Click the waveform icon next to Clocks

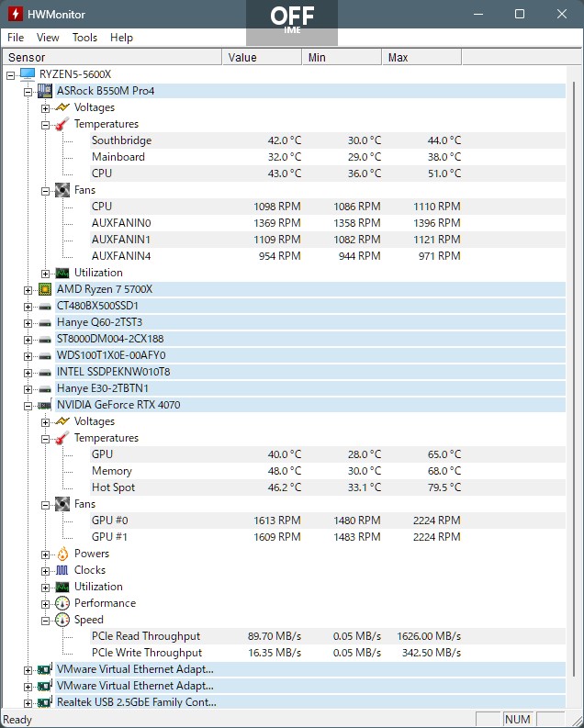62,570
